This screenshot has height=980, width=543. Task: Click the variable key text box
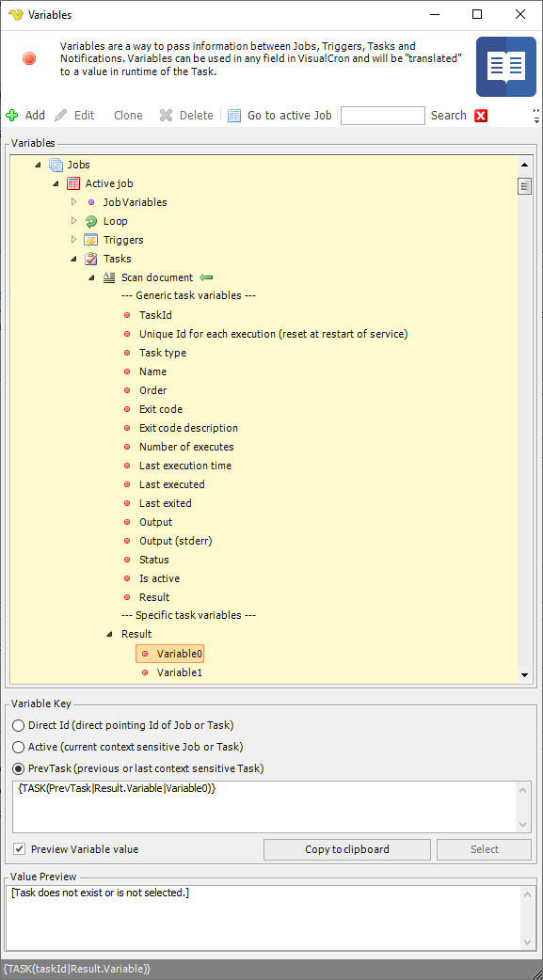(x=266, y=806)
